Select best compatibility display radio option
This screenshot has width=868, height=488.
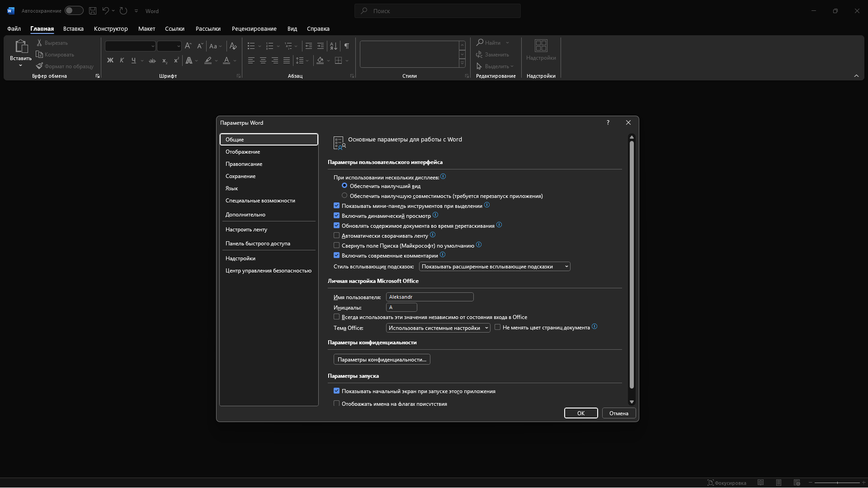[344, 196]
